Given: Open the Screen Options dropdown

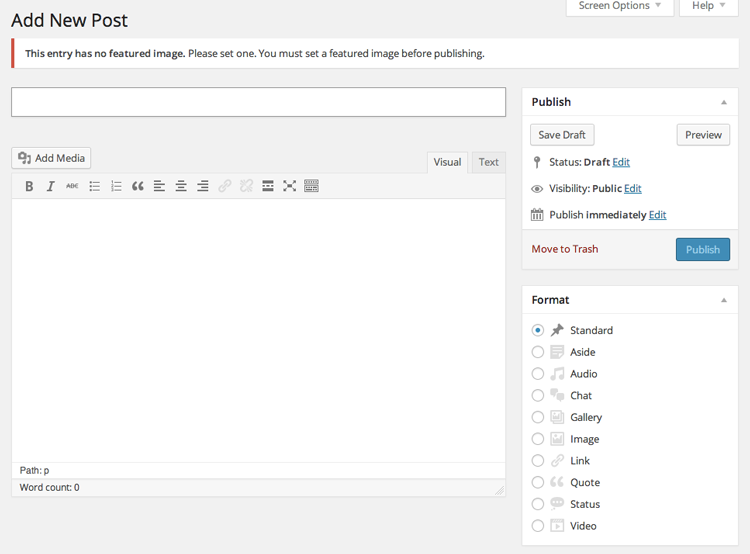Looking at the screenshot, I should 620,7.
